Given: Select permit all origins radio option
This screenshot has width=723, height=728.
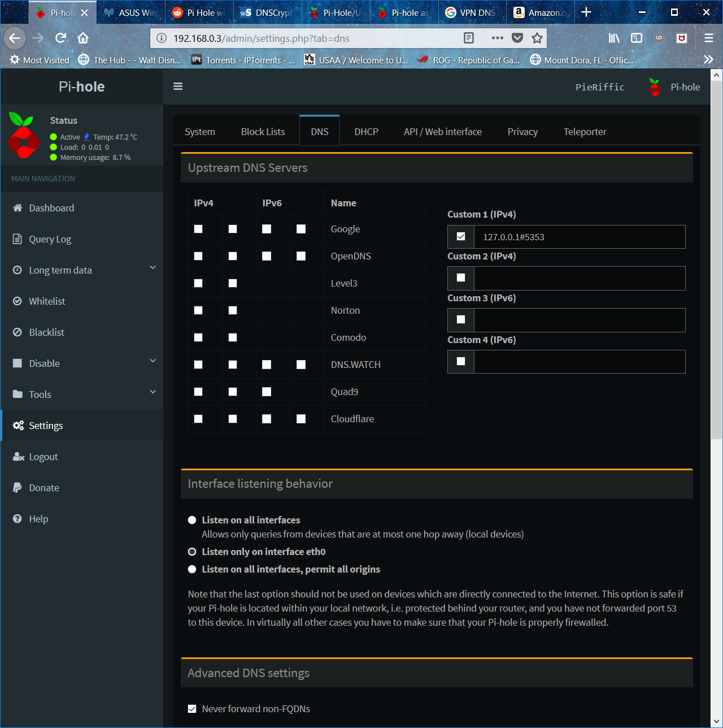Looking at the screenshot, I should click(x=192, y=569).
